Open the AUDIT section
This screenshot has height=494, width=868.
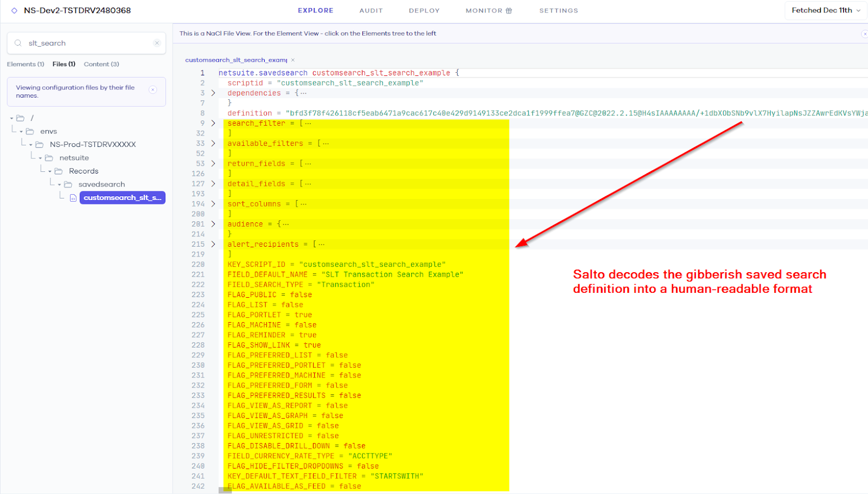(x=371, y=10)
